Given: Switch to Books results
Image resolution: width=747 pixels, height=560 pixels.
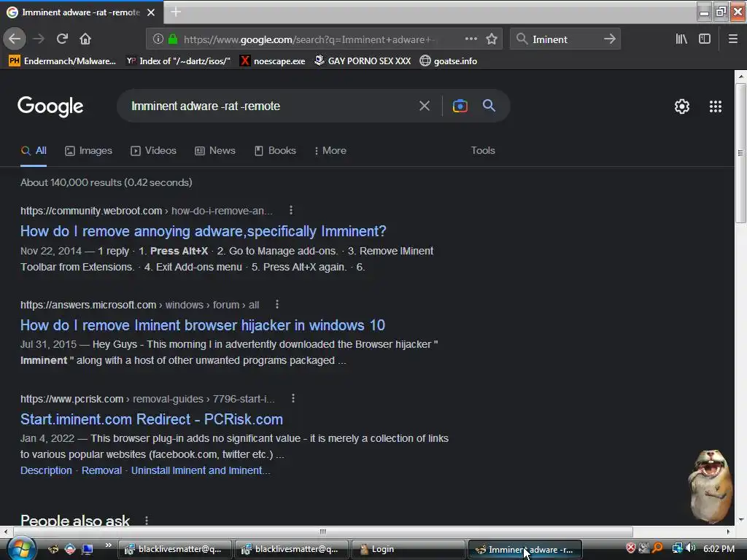Looking at the screenshot, I should (x=275, y=150).
